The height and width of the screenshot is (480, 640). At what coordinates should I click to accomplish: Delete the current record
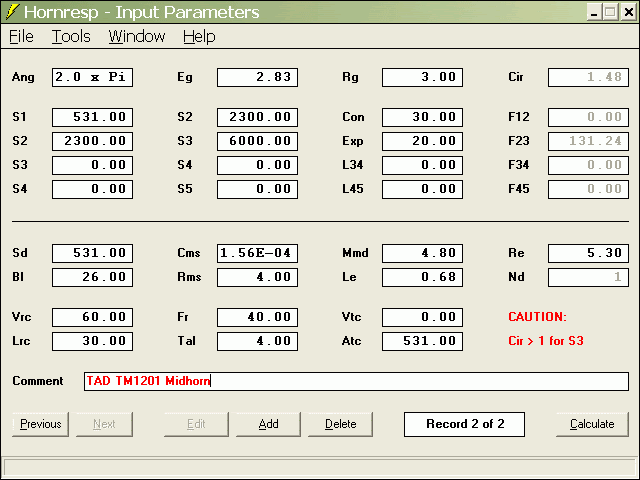[340, 424]
